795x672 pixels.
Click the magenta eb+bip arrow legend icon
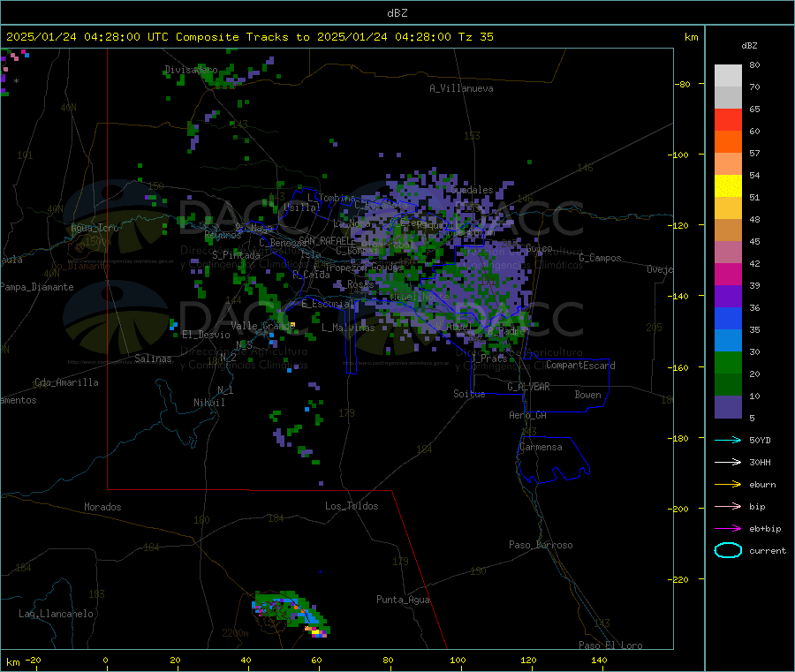(728, 529)
